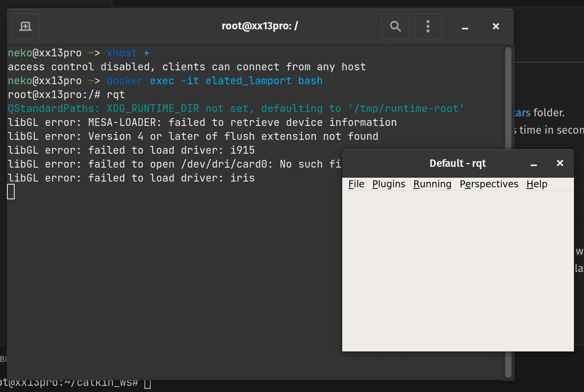
Task: Open the terminal search magnifier
Action: [x=395, y=26]
